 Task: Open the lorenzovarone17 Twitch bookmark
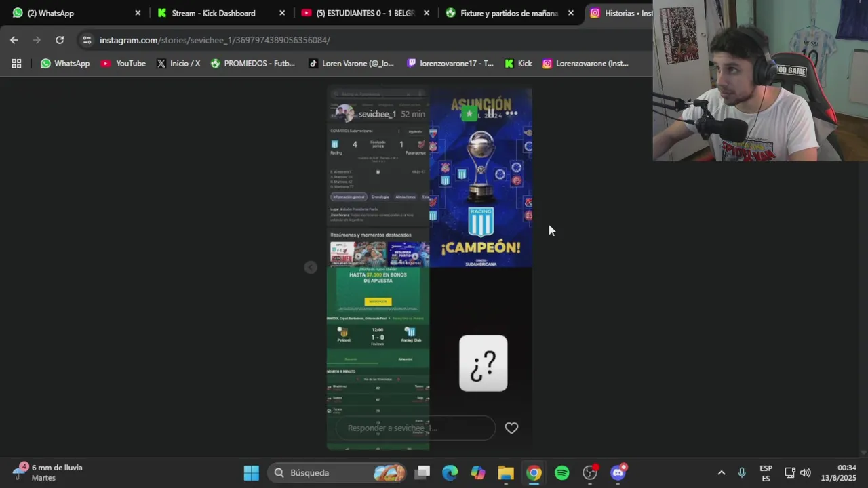450,64
